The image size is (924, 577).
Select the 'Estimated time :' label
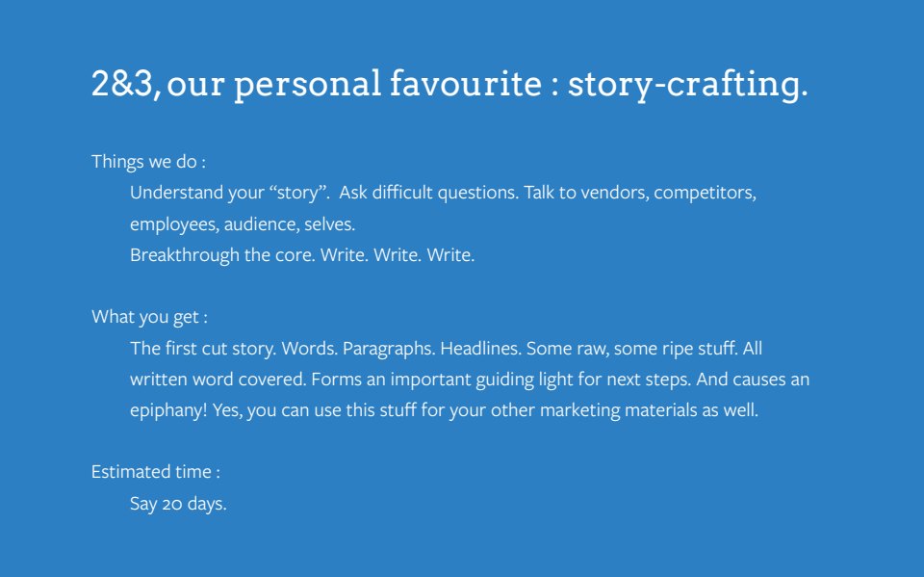(x=156, y=472)
